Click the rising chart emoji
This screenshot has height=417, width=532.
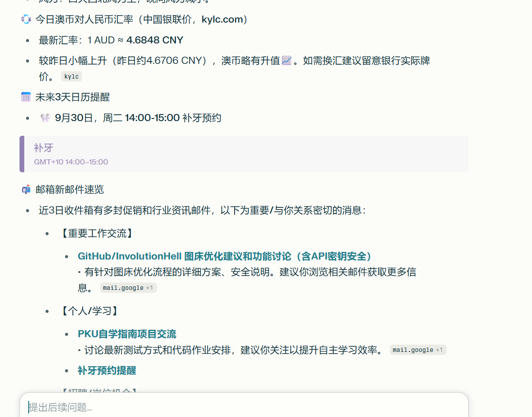click(x=287, y=61)
